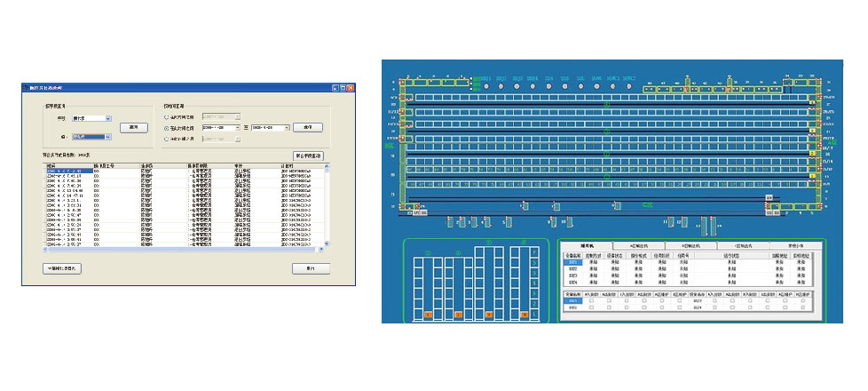
Task: Click the yellow stacker box on the second aisle
Action: tap(812, 131)
